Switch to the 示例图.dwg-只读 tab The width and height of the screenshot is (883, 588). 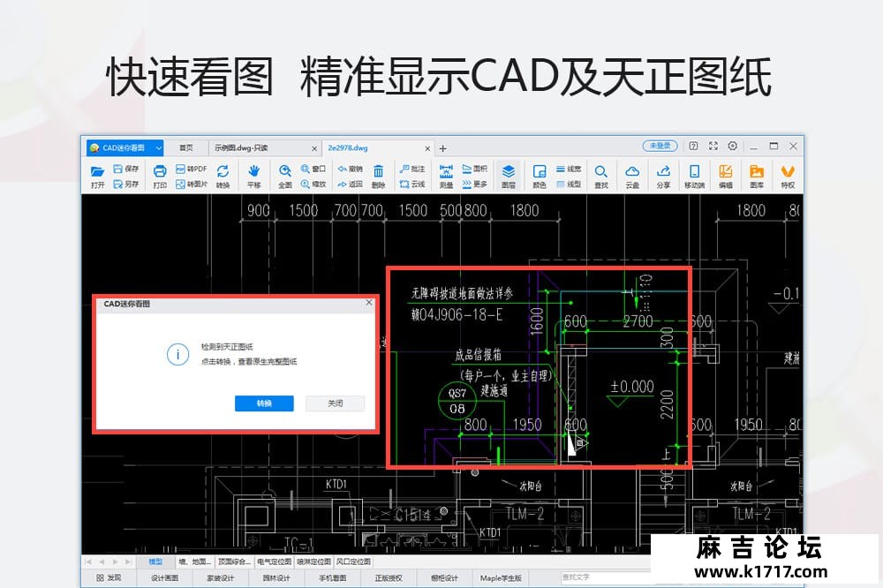pos(265,147)
